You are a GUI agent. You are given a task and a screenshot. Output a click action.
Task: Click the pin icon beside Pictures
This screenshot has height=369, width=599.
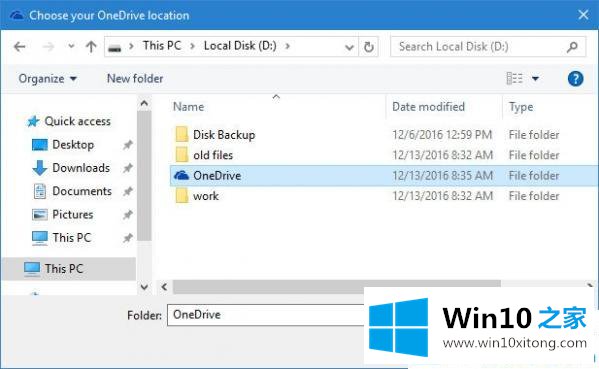[x=128, y=215]
